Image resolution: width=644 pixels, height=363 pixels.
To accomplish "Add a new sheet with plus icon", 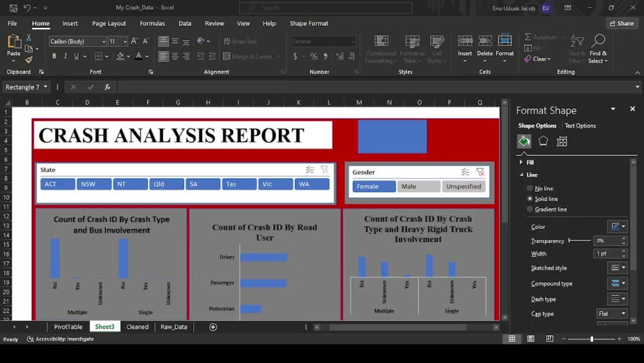I will tap(213, 327).
